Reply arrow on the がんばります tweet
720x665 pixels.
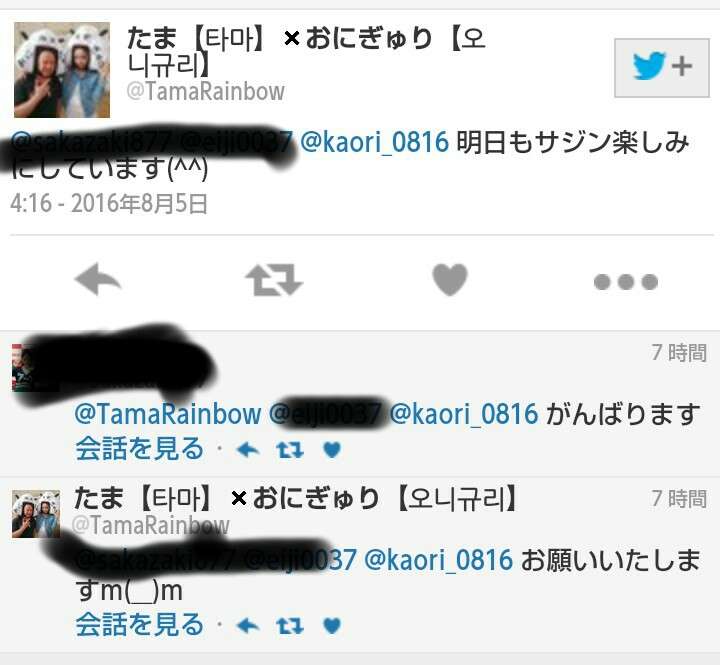tap(248, 450)
